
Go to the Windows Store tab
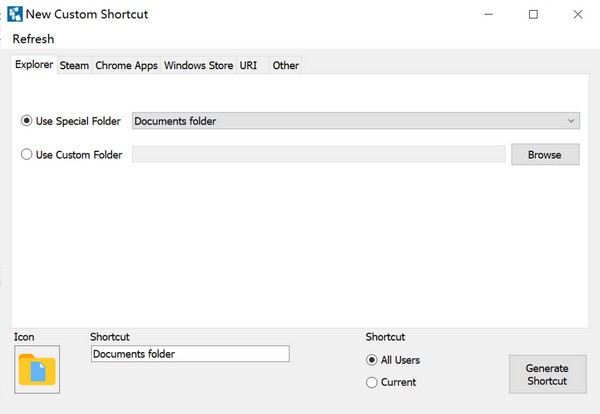pyautogui.click(x=198, y=66)
